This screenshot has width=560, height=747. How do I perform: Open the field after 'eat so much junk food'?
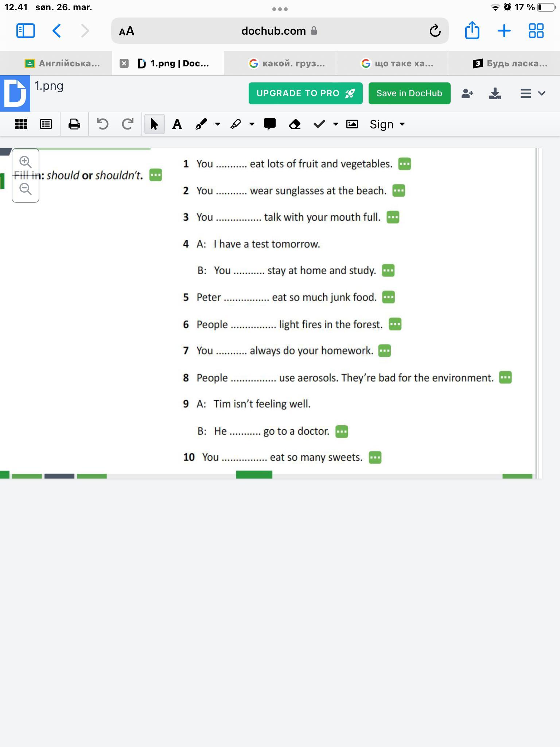pyautogui.click(x=389, y=297)
